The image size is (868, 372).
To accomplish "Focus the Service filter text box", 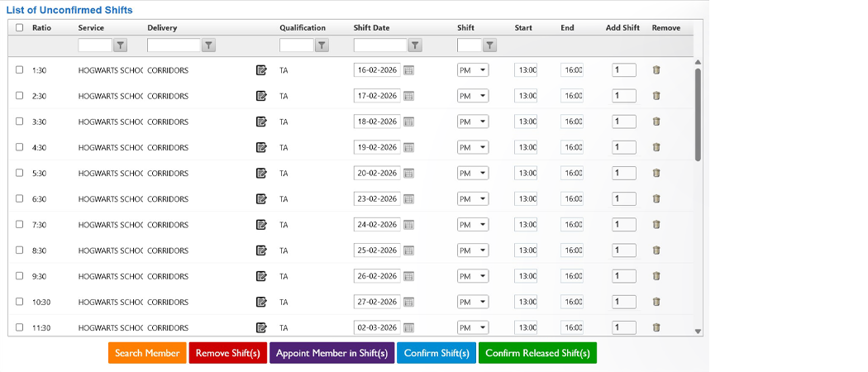I will 95,45.
